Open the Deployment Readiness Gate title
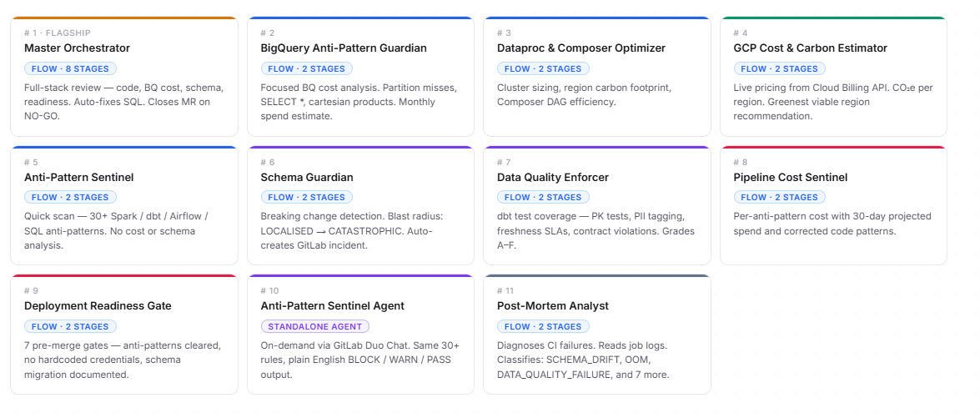 pyautogui.click(x=98, y=306)
